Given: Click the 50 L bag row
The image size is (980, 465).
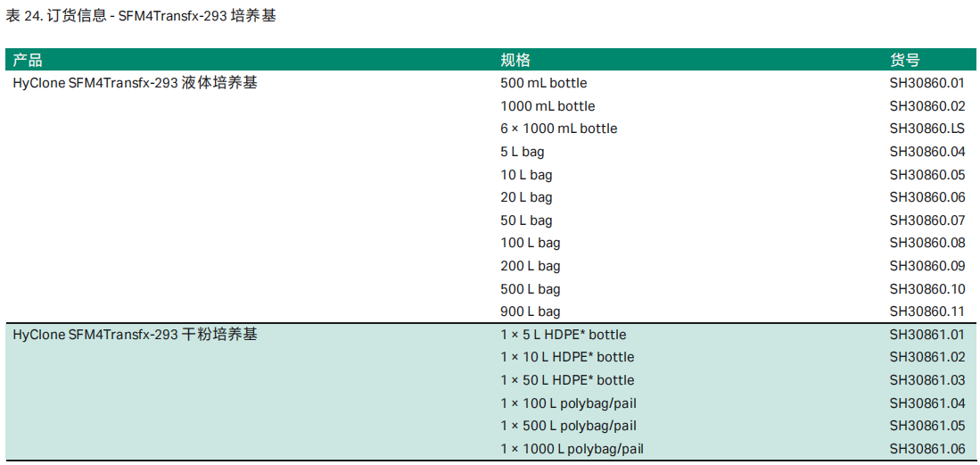Looking at the screenshot, I should pyautogui.click(x=526, y=220).
